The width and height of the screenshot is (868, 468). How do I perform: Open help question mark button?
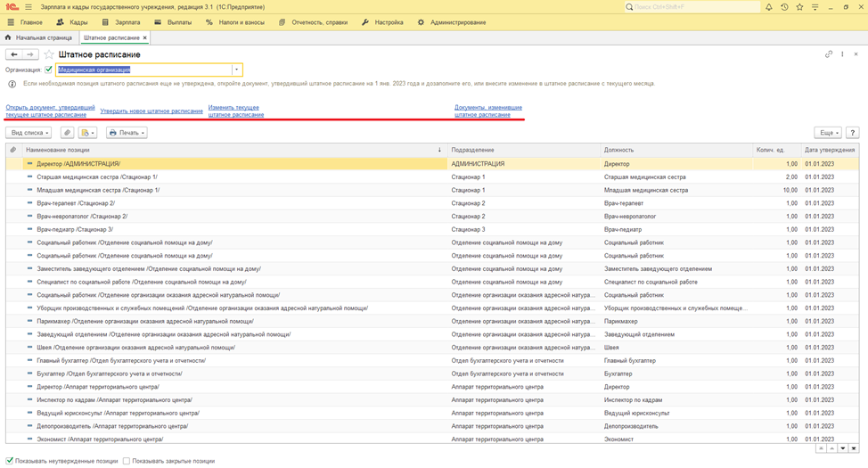coord(853,133)
